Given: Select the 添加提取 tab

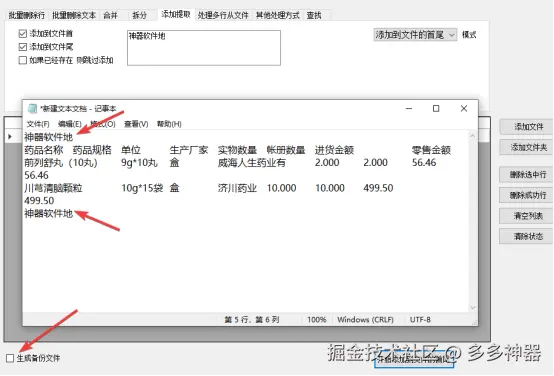Looking at the screenshot, I should click(x=176, y=14).
